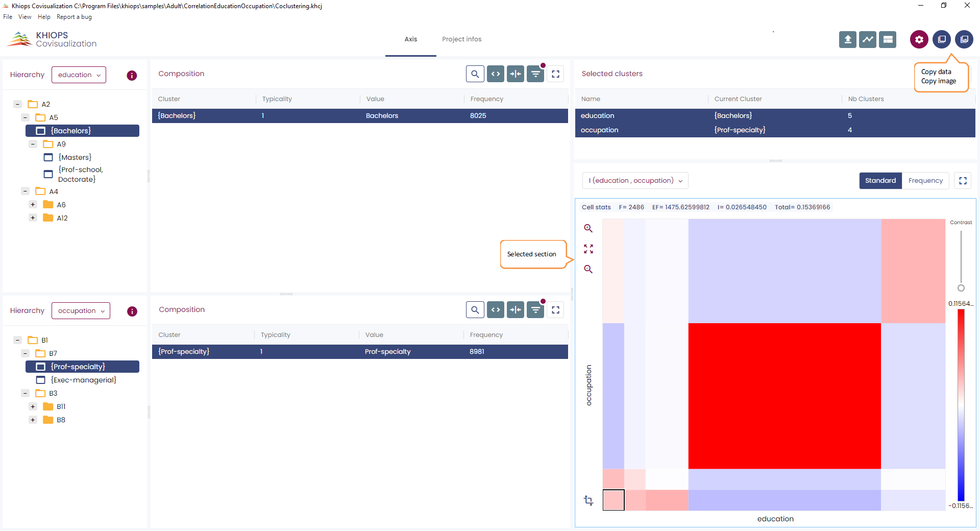The width and height of the screenshot is (980, 531).
Task: Click the education hierarchy info icon
Action: click(x=132, y=76)
